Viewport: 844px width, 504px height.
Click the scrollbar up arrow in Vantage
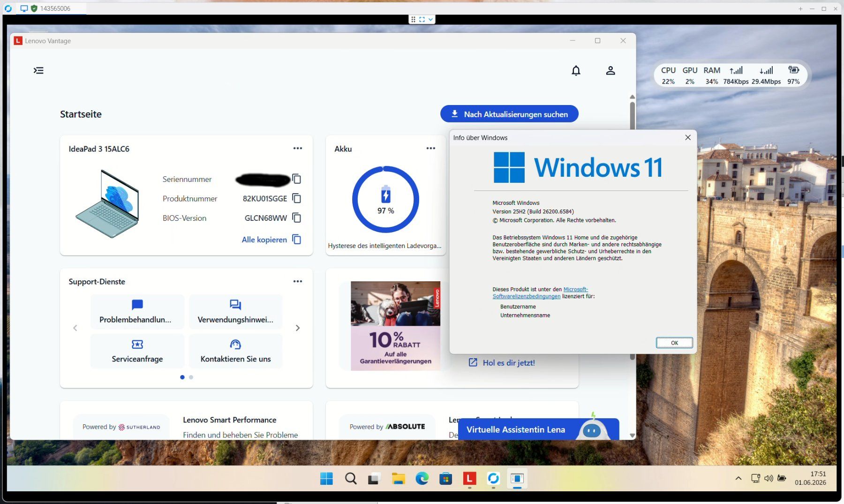click(632, 97)
